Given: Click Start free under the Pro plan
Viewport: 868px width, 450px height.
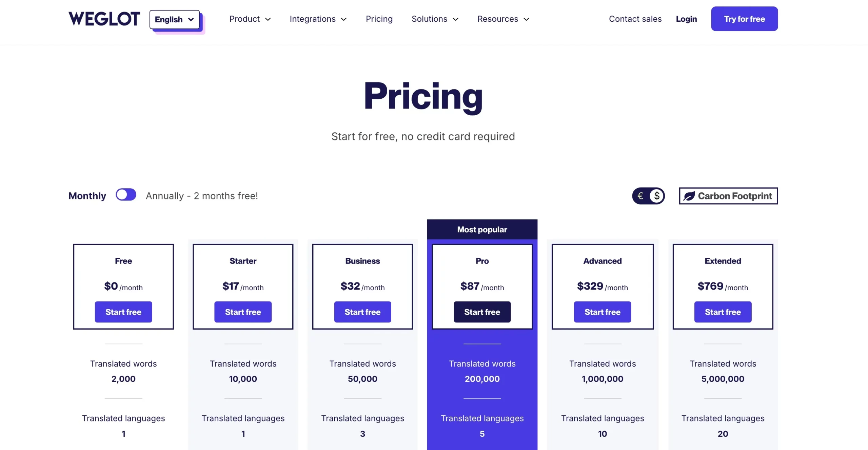Looking at the screenshot, I should click(x=482, y=312).
